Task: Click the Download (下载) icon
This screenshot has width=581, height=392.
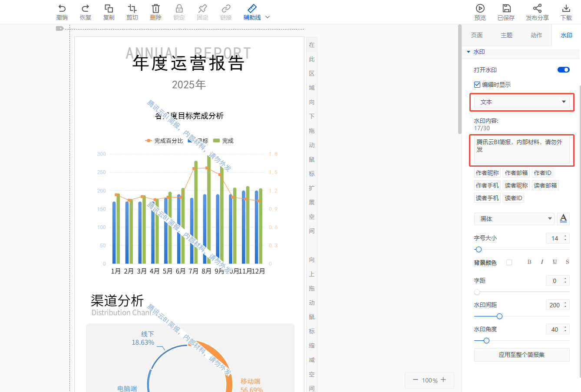Action: pos(566,8)
